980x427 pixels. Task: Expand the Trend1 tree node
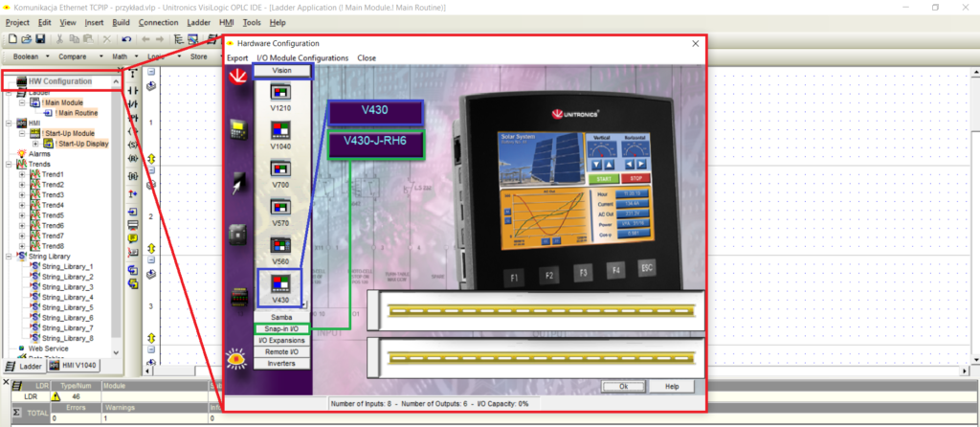pyautogui.click(x=23, y=174)
